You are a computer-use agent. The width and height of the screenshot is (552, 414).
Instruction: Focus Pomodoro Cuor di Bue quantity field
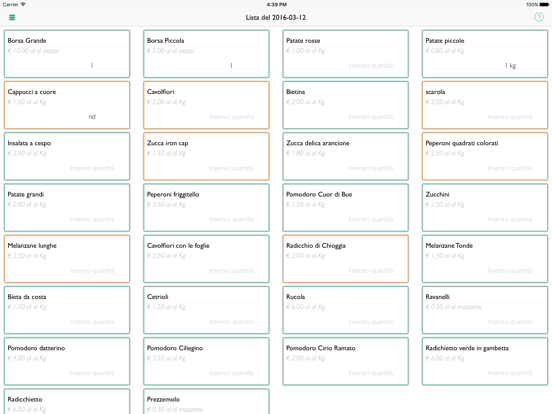tap(371, 219)
